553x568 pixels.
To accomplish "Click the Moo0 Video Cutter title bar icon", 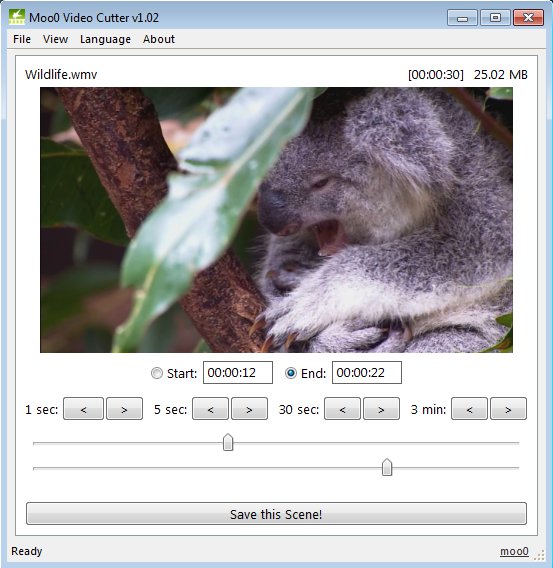I will 17,17.
